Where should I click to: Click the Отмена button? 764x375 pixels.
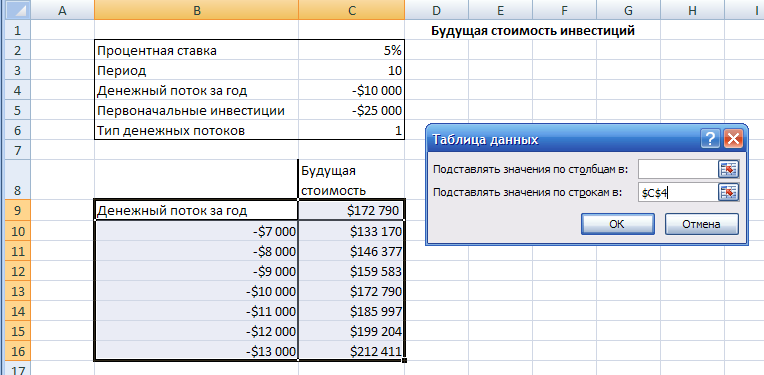pyautogui.click(x=701, y=224)
